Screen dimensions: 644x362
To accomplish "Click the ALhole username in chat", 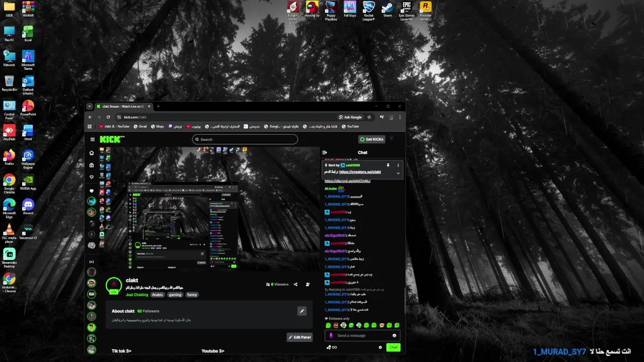I will [331, 189].
